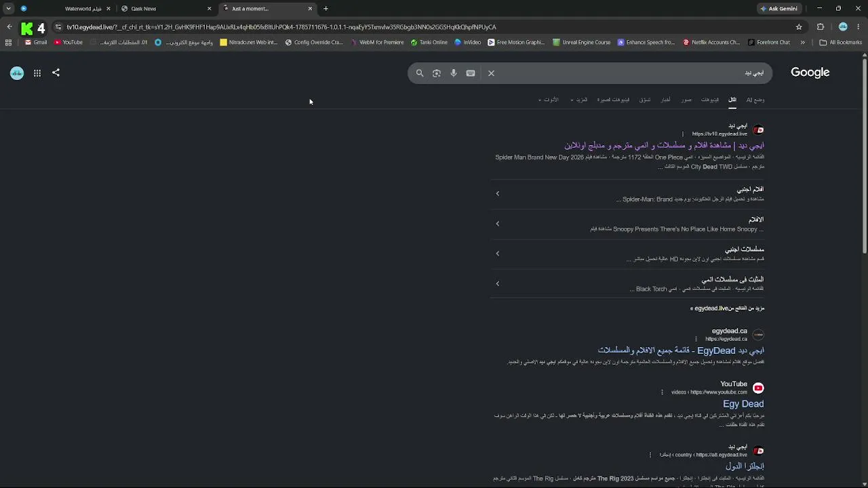The height and width of the screenshot is (488, 868).
Task: Close the Waterworld tab
Action: click(x=108, y=9)
